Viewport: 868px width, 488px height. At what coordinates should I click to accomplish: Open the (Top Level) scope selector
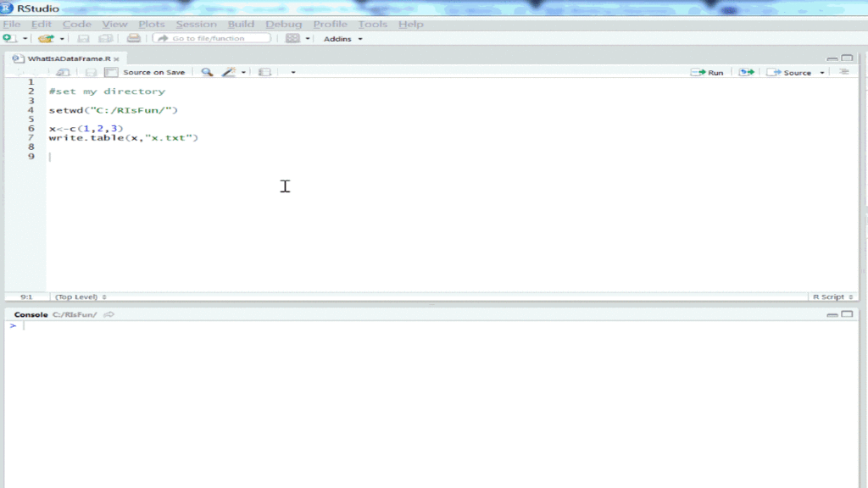pos(81,297)
